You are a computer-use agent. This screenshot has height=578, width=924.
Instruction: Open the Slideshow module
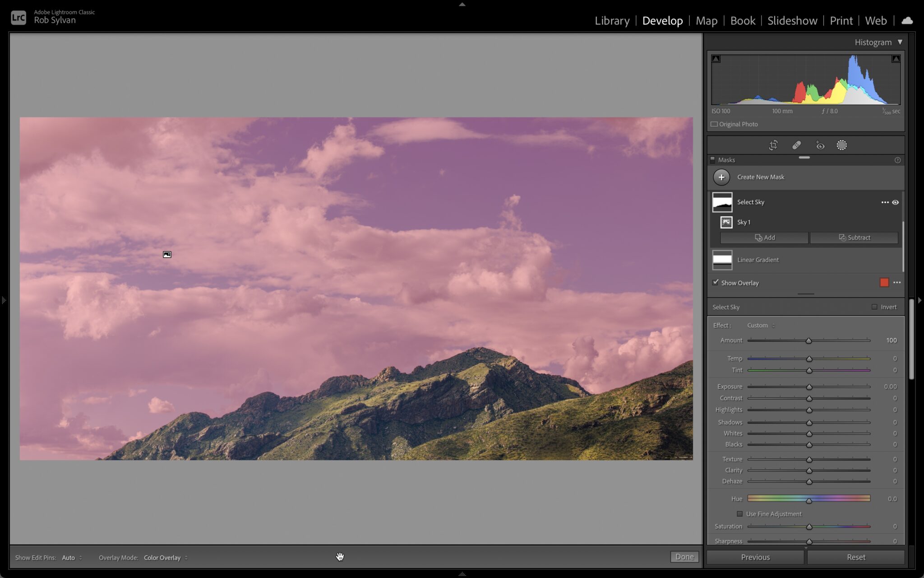[x=791, y=20]
